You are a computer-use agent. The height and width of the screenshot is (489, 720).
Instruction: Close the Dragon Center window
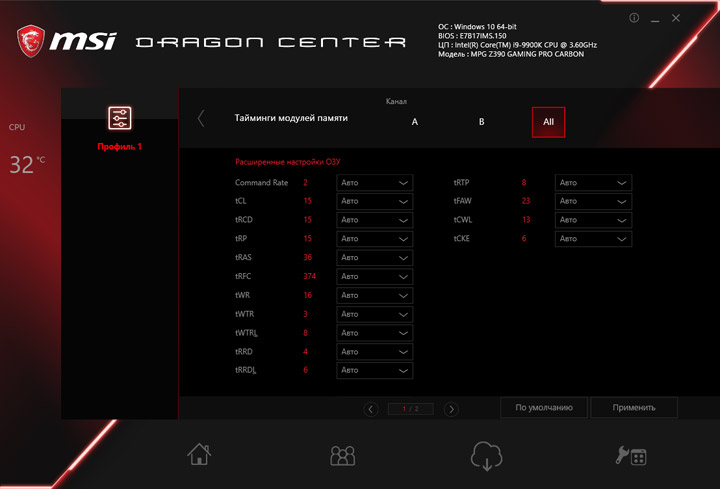[x=676, y=18]
